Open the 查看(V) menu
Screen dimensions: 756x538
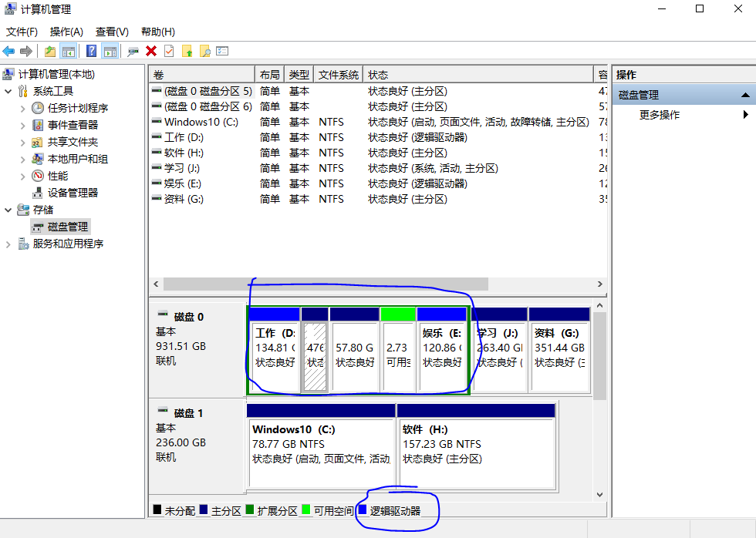click(x=112, y=32)
